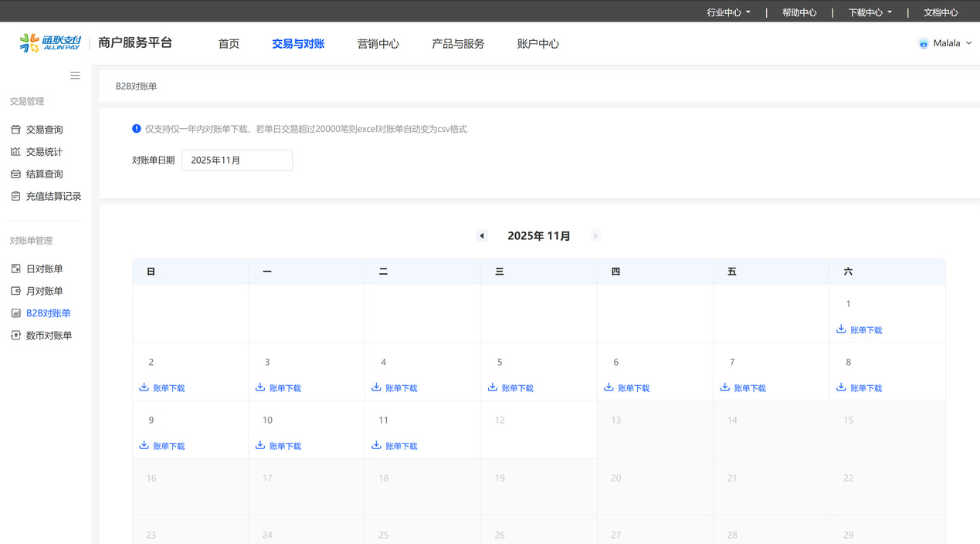This screenshot has width=980, height=544.
Task: Click download icon for November 8
Action: (x=841, y=387)
